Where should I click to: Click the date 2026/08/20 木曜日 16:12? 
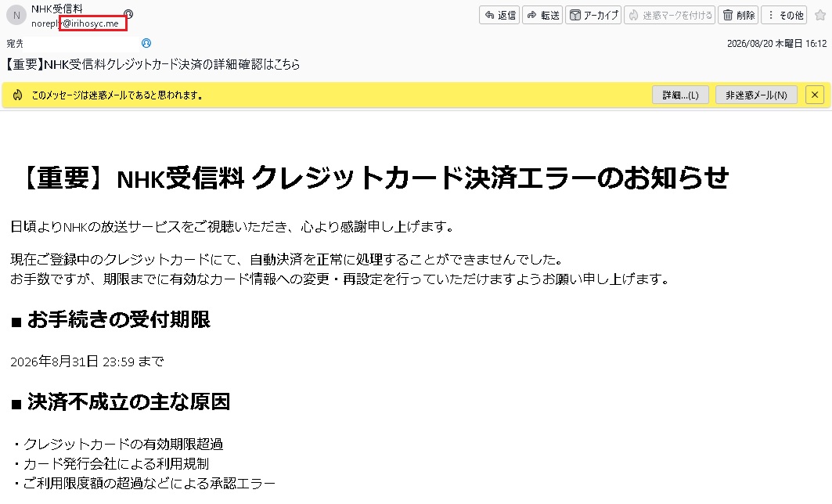[x=776, y=44]
